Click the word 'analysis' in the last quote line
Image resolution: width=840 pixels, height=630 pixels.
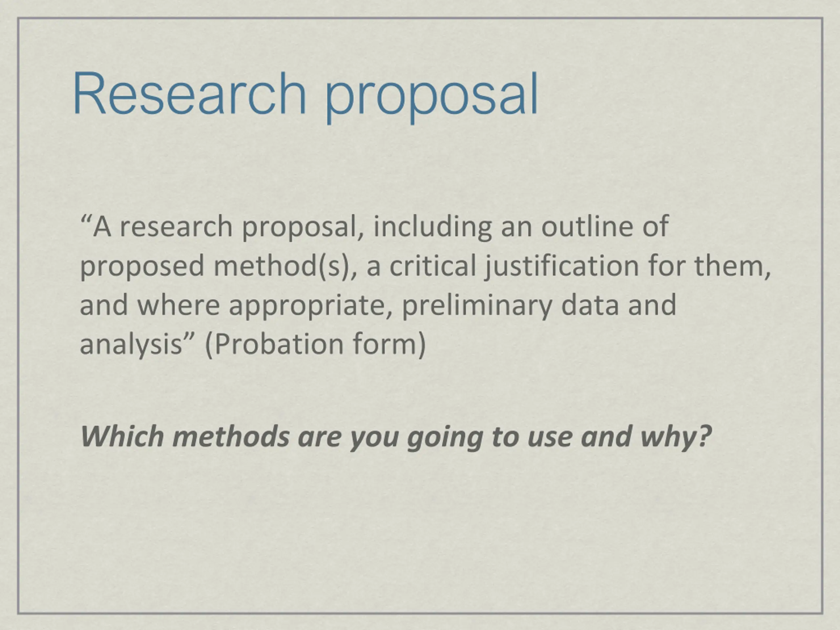coord(131,345)
